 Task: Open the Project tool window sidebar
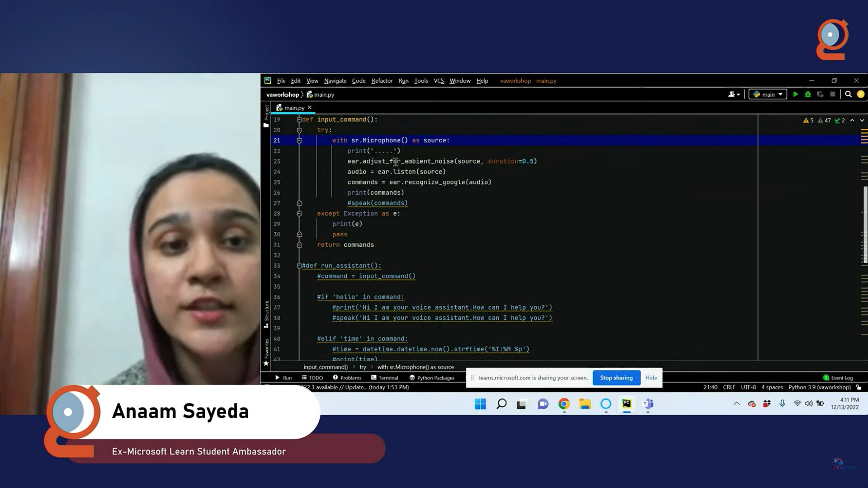click(266, 115)
